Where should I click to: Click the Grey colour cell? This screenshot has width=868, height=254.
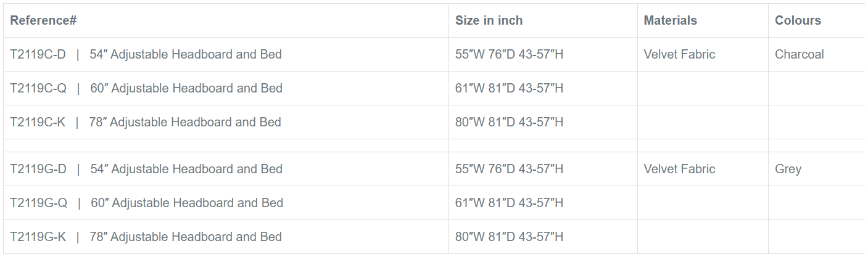click(788, 169)
